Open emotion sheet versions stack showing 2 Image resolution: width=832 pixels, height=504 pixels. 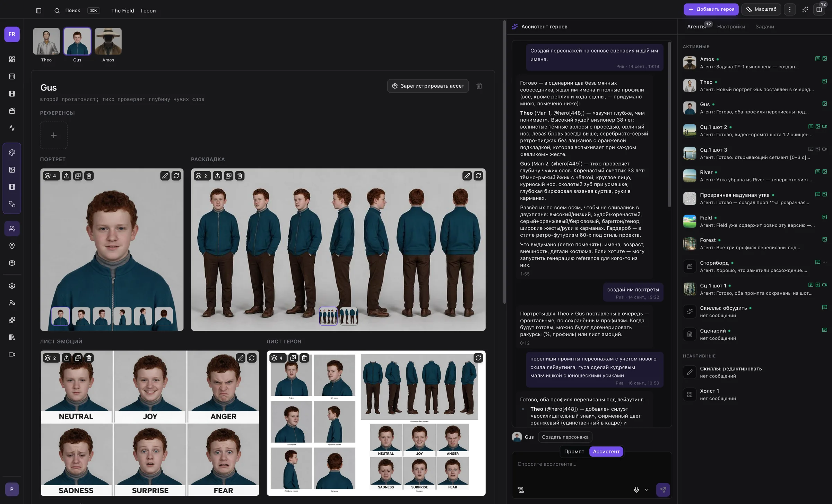[51, 358]
